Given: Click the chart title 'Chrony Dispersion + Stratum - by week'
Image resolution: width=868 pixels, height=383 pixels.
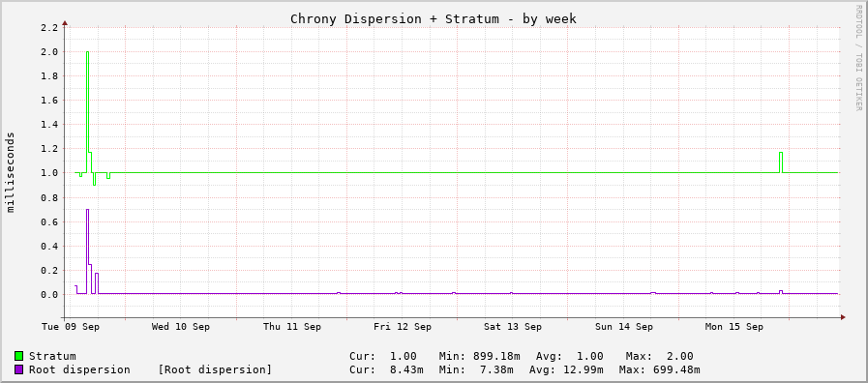Looking at the screenshot, I should (434, 18).
